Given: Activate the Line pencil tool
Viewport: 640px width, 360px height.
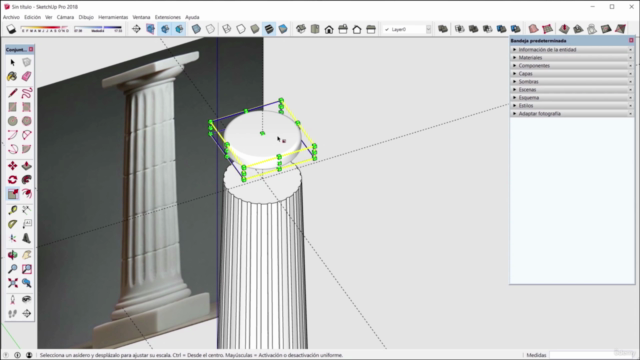Looking at the screenshot, I should (x=13, y=93).
